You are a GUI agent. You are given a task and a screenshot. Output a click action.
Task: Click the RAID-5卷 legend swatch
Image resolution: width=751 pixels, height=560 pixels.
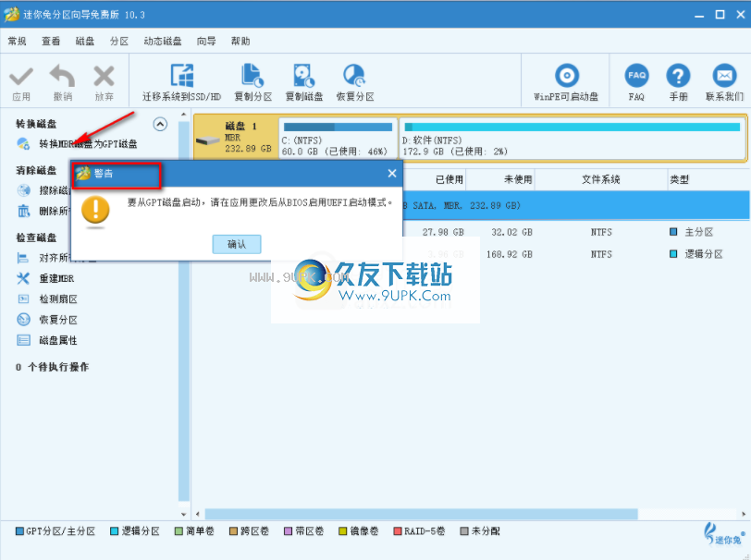[x=397, y=531]
